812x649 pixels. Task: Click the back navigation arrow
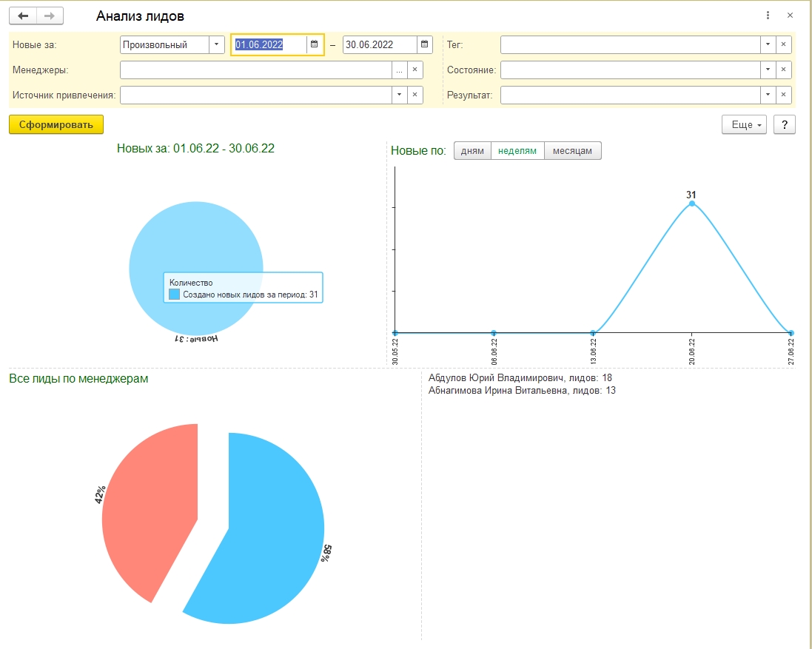pos(23,16)
